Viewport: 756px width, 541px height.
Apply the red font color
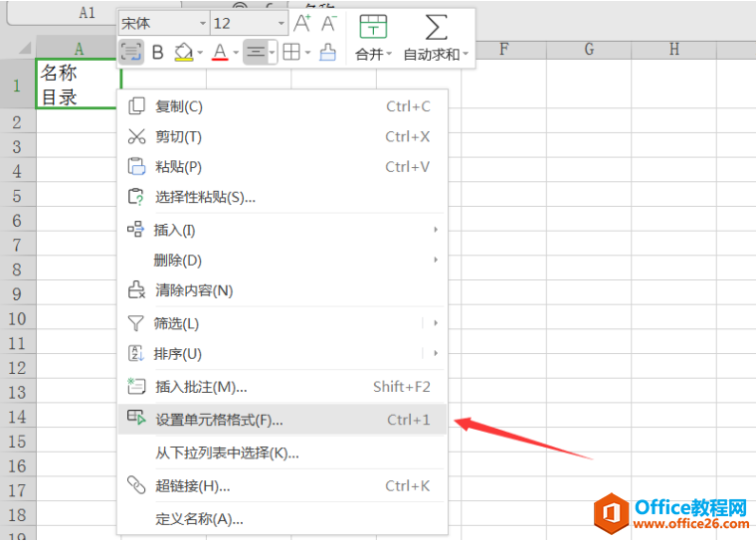pos(220,52)
